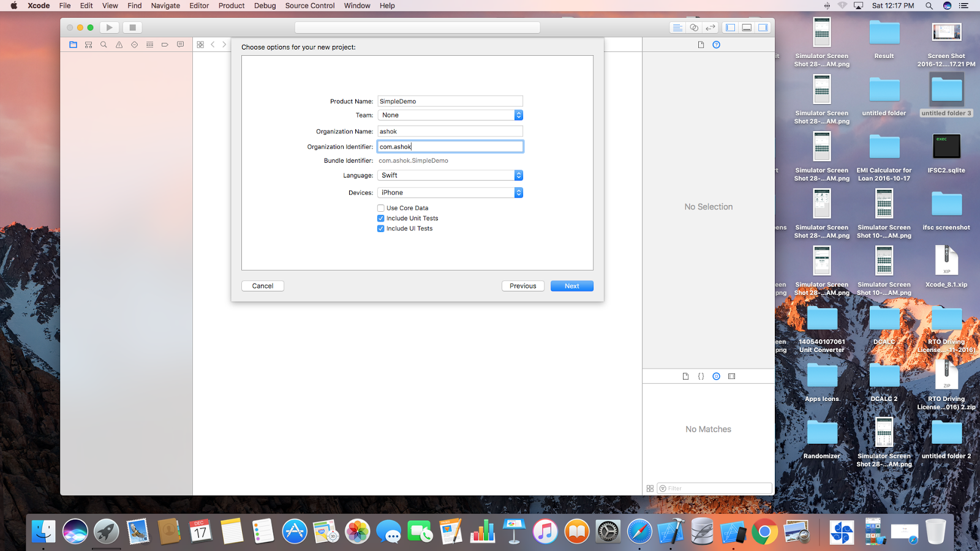Show the Quick Help inspector
Image resolution: width=980 pixels, height=551 pixels.
pyautogui.click(x=717, y=45)
